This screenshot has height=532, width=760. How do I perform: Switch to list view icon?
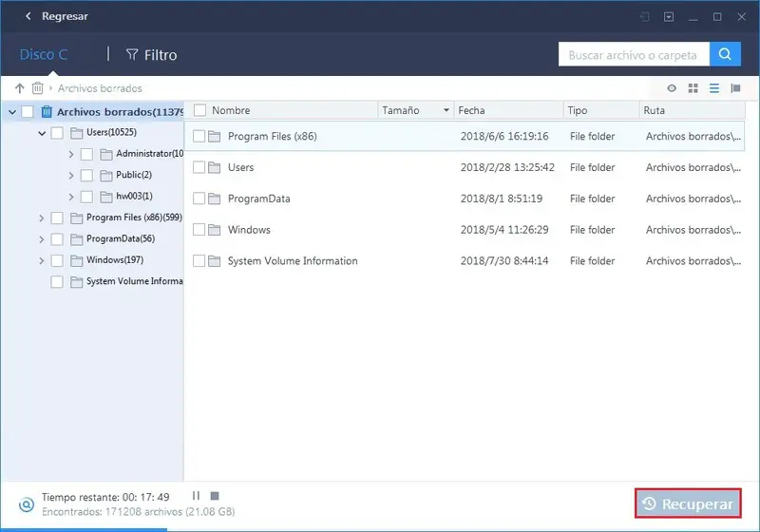click(x=714, y=88)
